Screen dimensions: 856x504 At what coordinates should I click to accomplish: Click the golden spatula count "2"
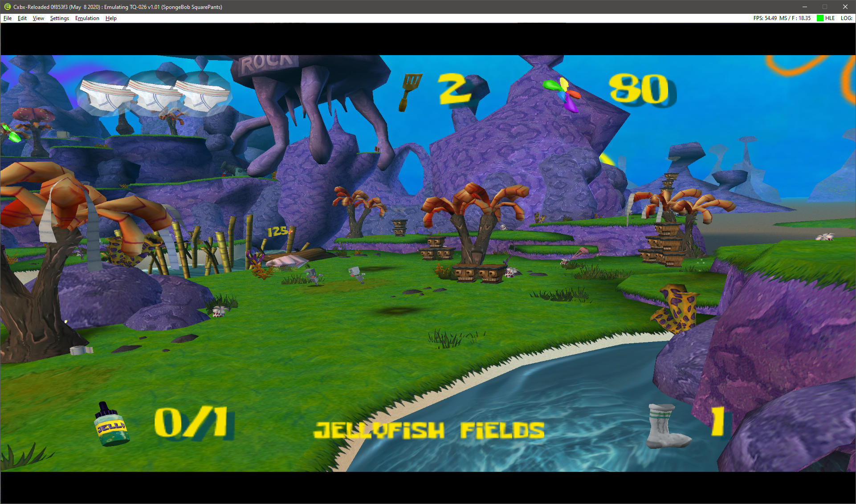[455, 89]
